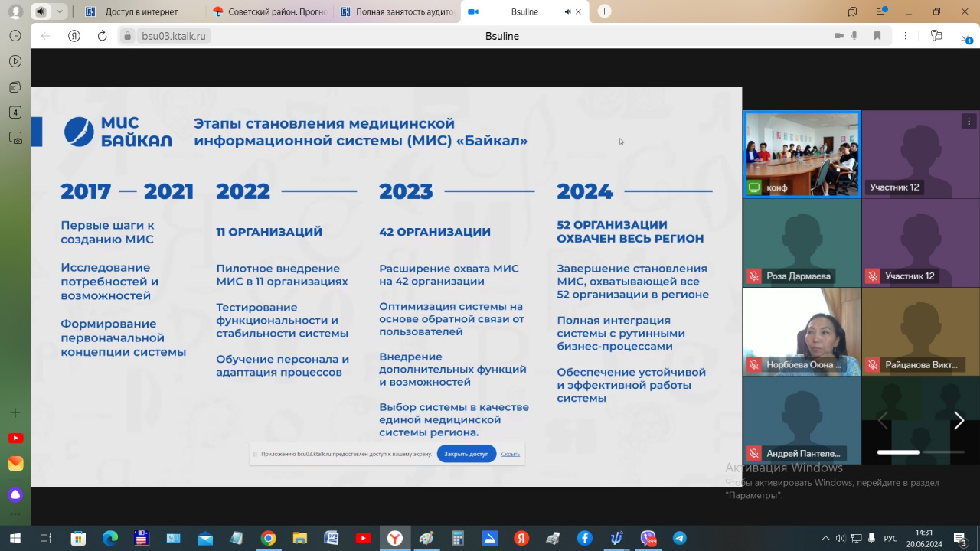
Task: Open YouTube from the browser sidebar
Action: coord(15,439)
